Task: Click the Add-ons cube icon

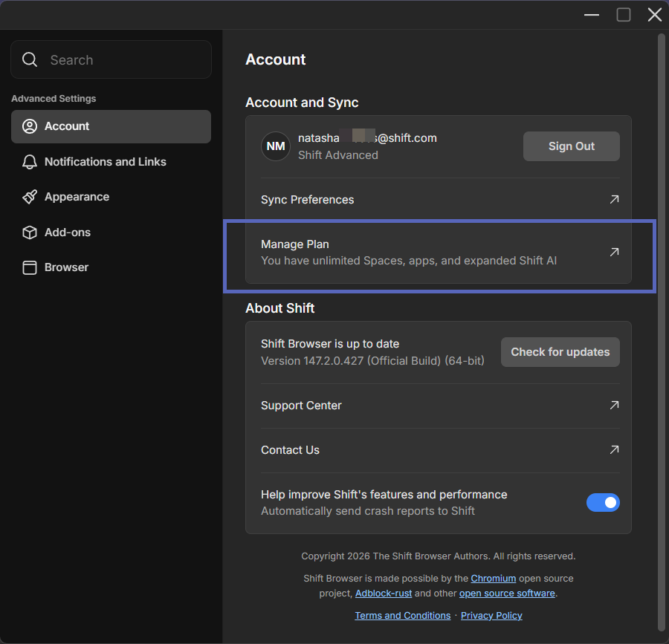Action: [30, 232]
